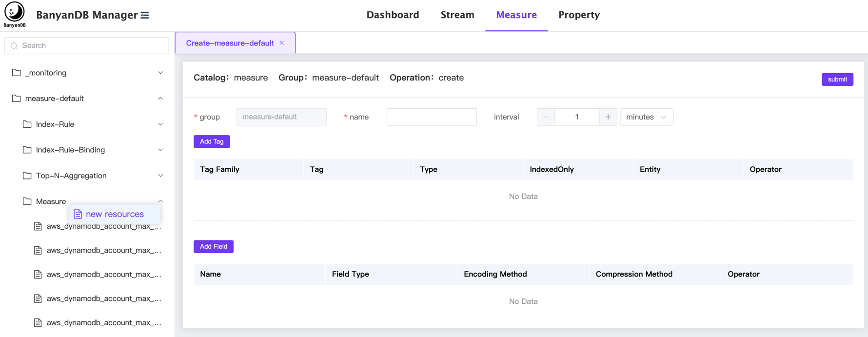868x337 pixels.
Task: Click the name input field
Action: [x=431, y=117]
